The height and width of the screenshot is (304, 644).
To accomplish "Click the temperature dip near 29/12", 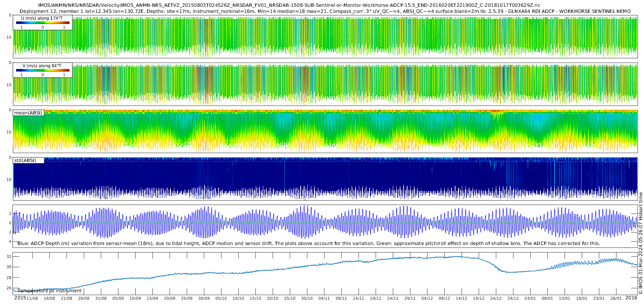I will (x=509, y=272).
